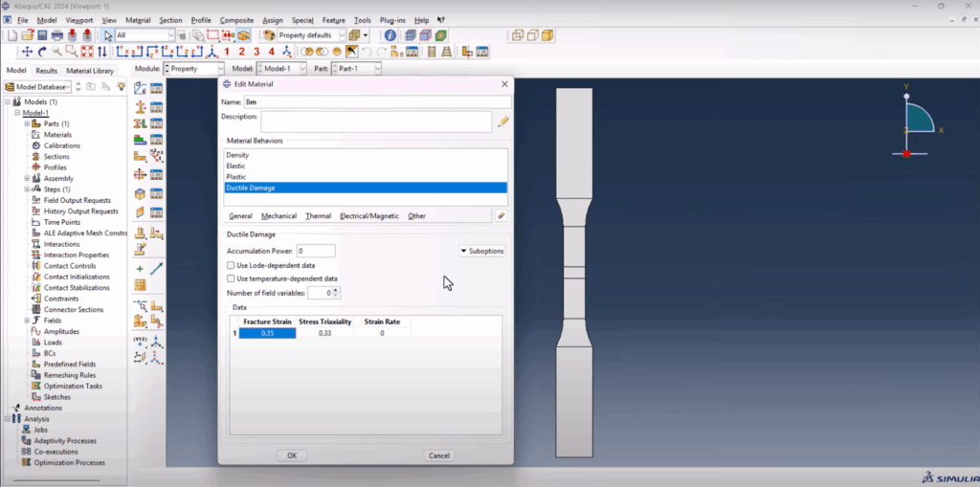Open the Suboptions dropdown
This screenshot has height=487, width=980.
coord(482,251)
